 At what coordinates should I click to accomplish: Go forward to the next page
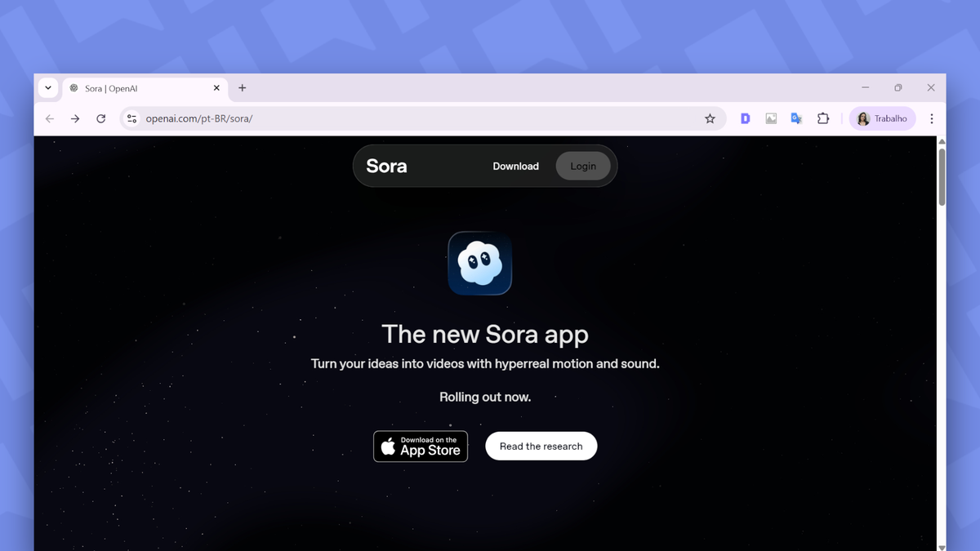tap(75, 118)
